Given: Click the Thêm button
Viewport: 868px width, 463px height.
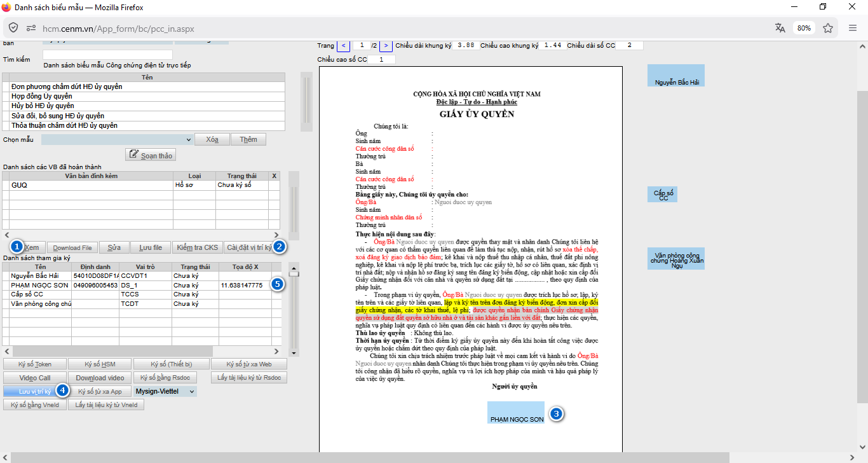Looking at the screenshot, I should [248, 139].
